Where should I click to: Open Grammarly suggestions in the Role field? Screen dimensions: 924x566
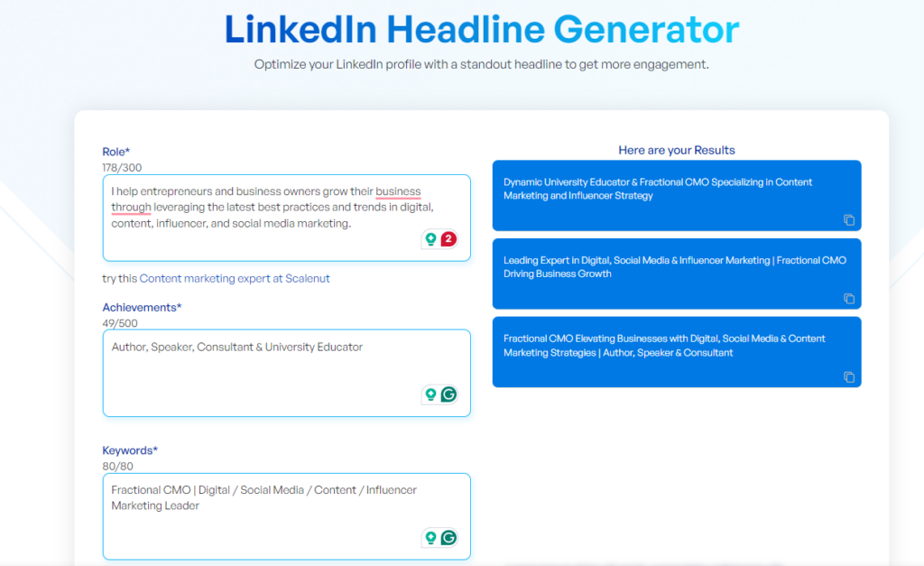click(x=429, y=239)
